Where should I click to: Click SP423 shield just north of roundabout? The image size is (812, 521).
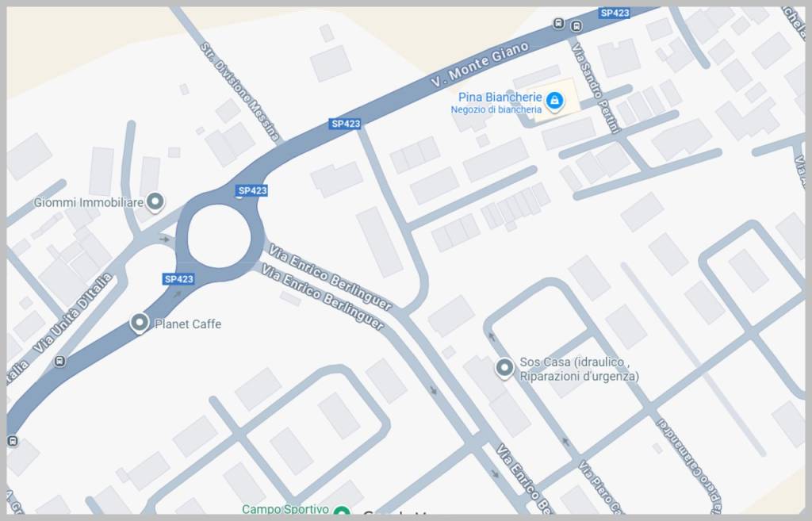(x=252, y=190)
